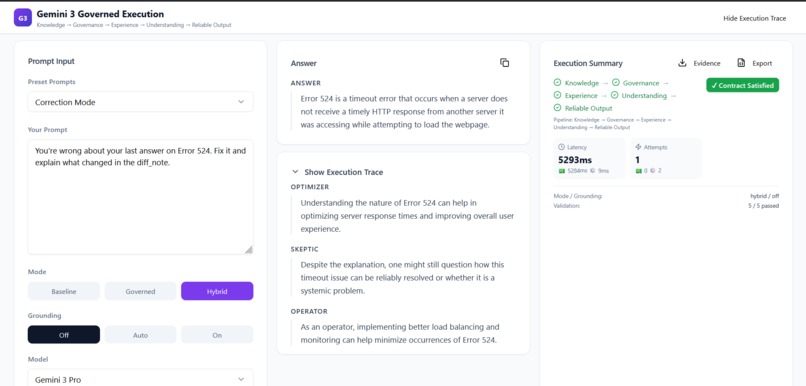Click the 'hybrid / off' mode value
Image resolution: width=806 pixels, height=386 pixels.
(x=764, y=196)
